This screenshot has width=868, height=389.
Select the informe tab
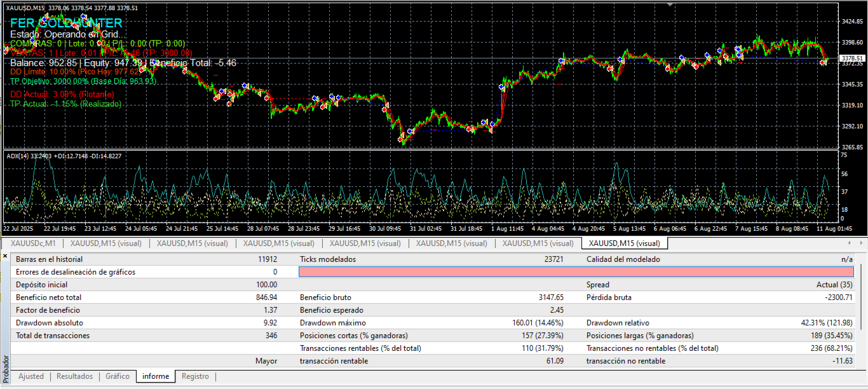(x=156, y=376)
